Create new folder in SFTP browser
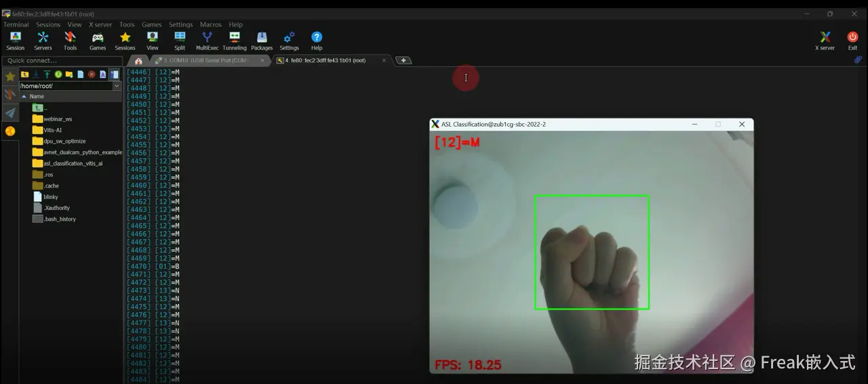Screen dimensions: 868x384 (x=69, y=74)
